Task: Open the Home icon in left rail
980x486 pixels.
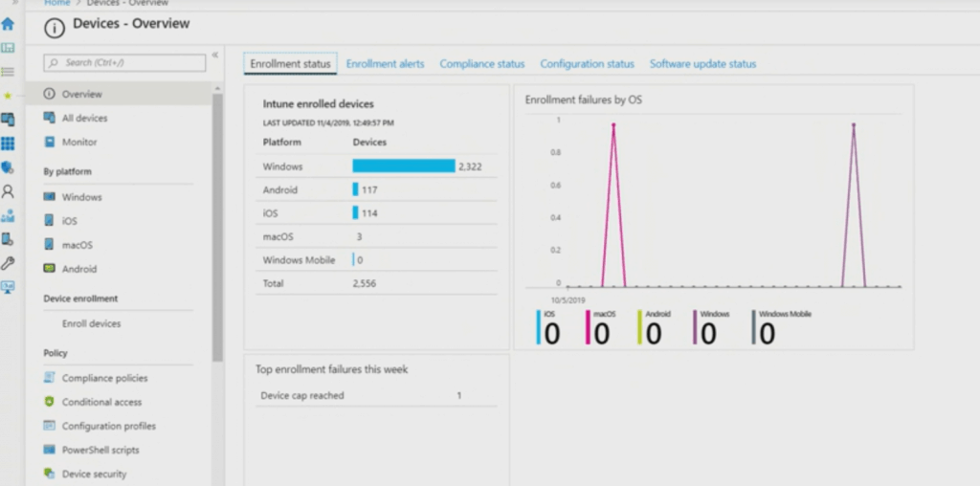Action: coord(8,24)
